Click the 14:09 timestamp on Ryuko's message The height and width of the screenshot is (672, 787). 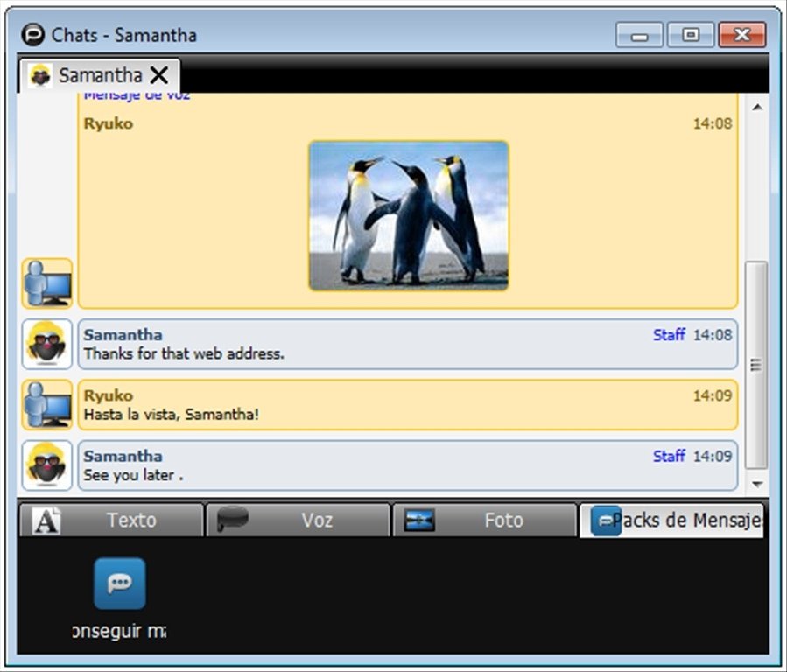(x=713, y=395)
